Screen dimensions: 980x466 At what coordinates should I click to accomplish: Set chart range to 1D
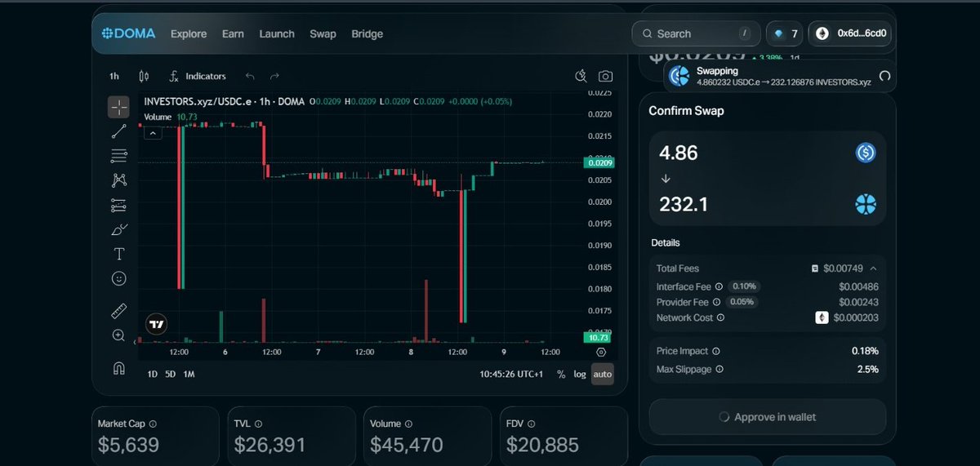[152, 374]
